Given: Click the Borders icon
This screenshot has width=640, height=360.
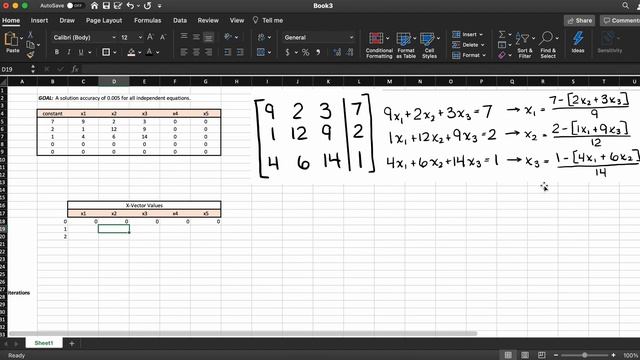Looking at the screenshot, I should (x=106, y=52).
